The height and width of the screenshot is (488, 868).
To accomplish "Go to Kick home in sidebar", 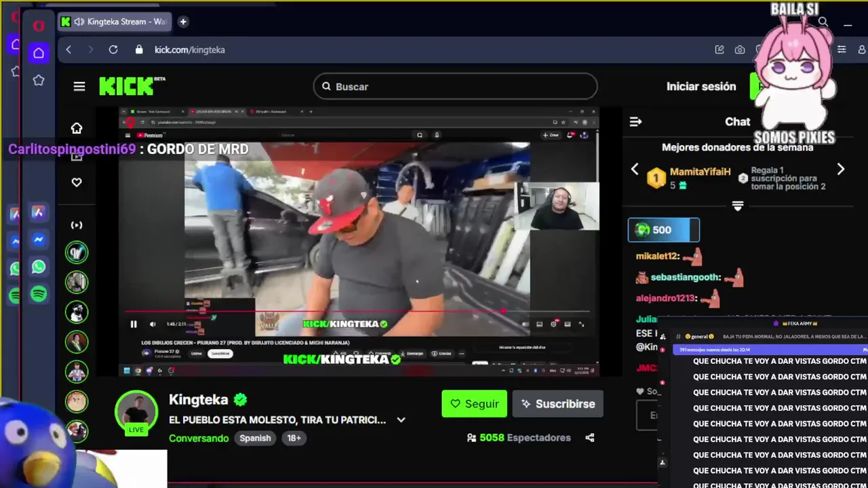I will coord(77,128).
